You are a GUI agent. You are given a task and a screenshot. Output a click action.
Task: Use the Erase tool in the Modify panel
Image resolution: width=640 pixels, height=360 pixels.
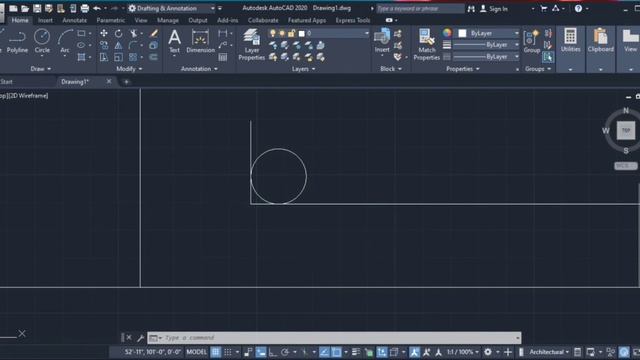coord(153,33)
